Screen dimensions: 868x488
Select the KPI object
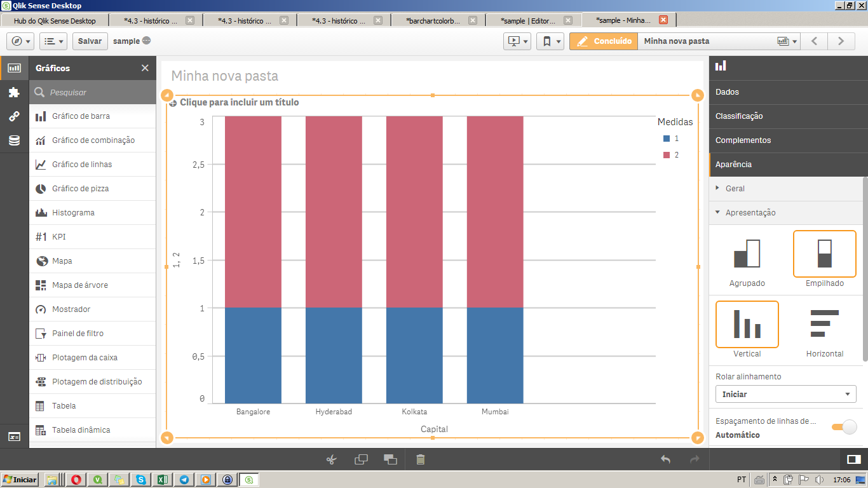93,237
